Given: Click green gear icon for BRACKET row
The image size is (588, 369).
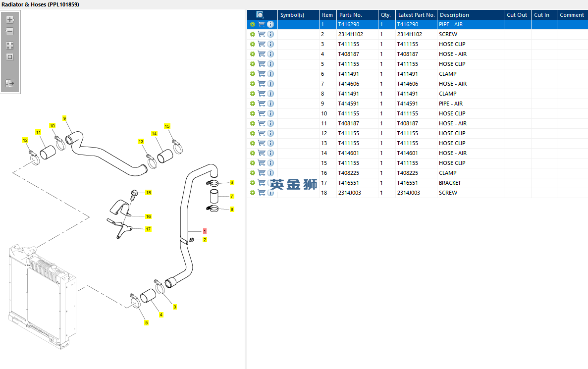Looking at the screenshot, I should 253,183.
